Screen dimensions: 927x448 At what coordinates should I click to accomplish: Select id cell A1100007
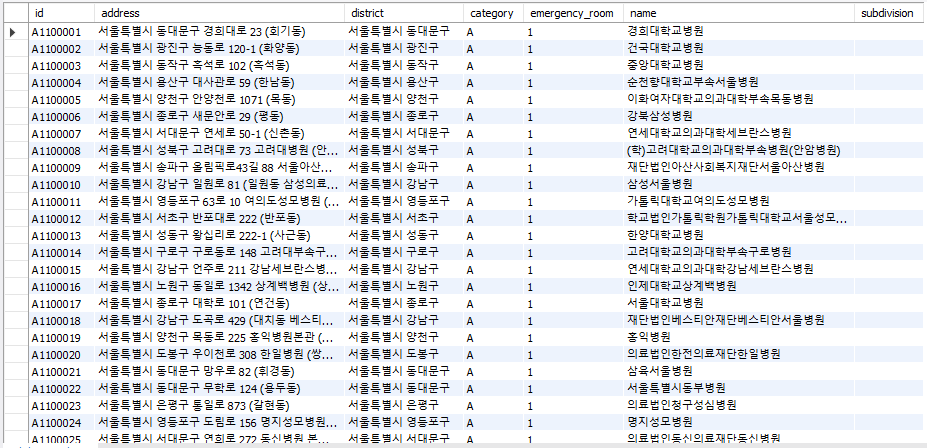[x=60, y=134]
